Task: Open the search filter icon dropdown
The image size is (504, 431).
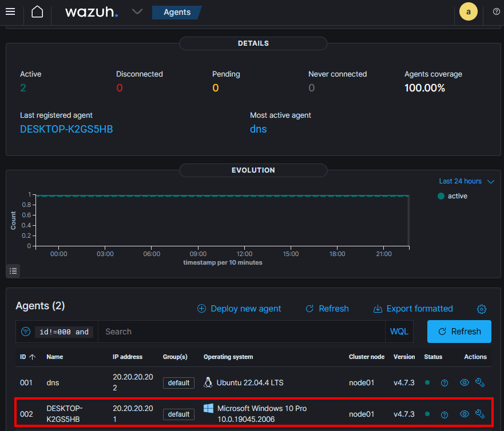Action: (x=26, y=332)
